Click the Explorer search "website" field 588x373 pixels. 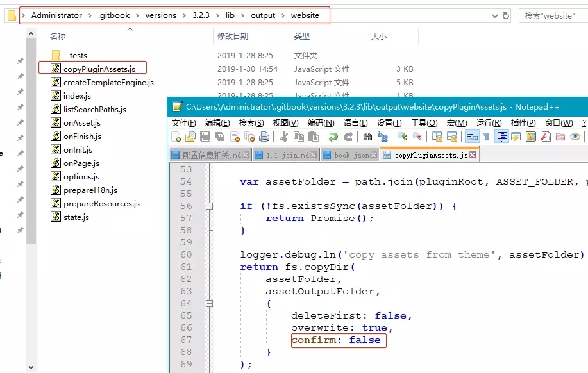tap(553, 16)
